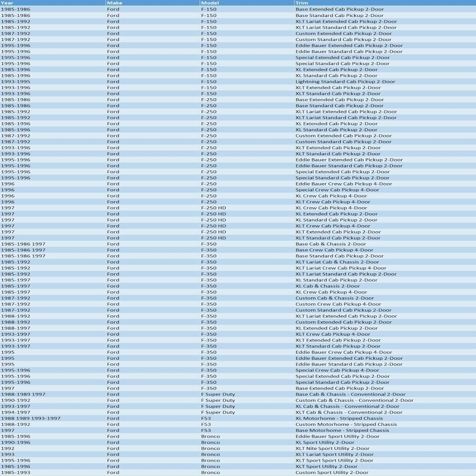Select 'Custom Cab & Chassis - Conventional 2-Door'

[x=354, y=400]
